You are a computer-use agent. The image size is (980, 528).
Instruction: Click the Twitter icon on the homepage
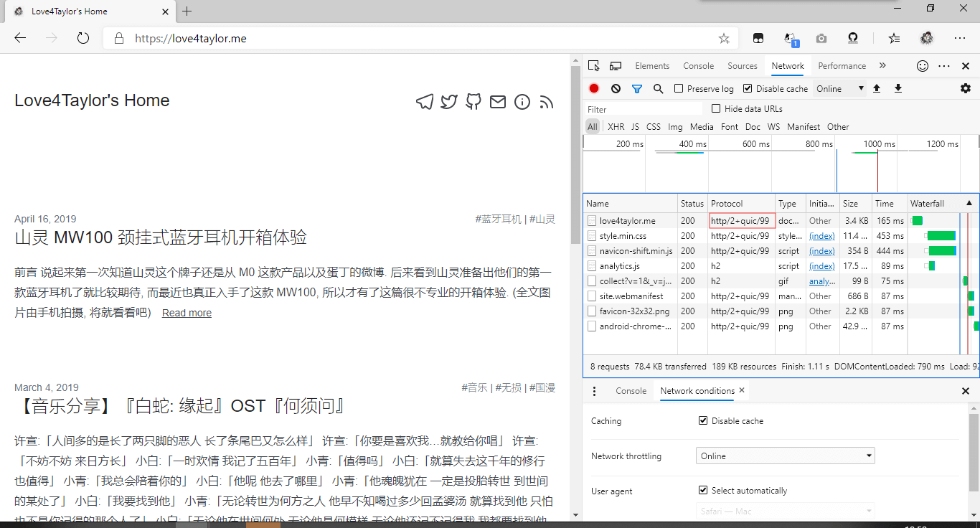tap(449, 102)
